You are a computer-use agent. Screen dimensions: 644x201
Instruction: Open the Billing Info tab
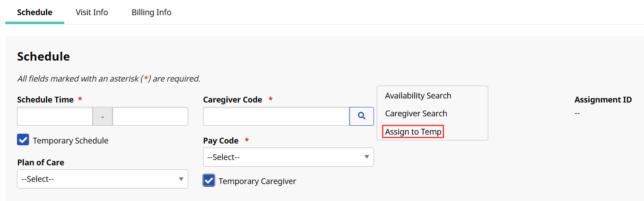pyautogui.click(x=151, y=12)
